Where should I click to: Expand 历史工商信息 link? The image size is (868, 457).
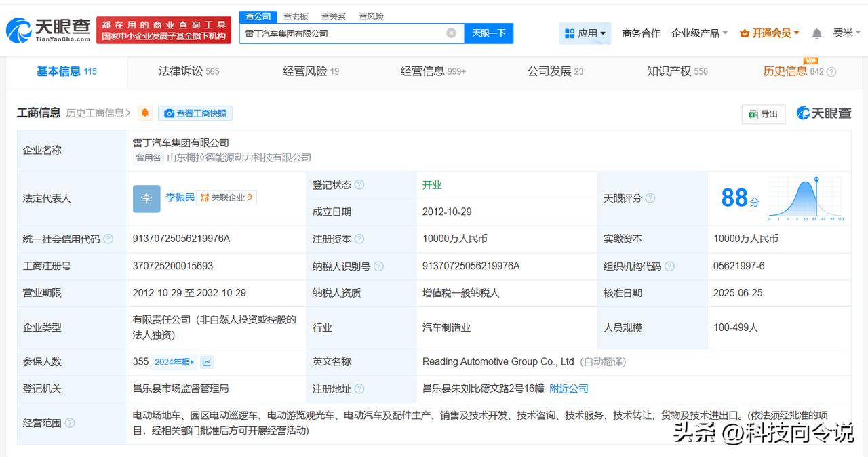pos(98,113)
